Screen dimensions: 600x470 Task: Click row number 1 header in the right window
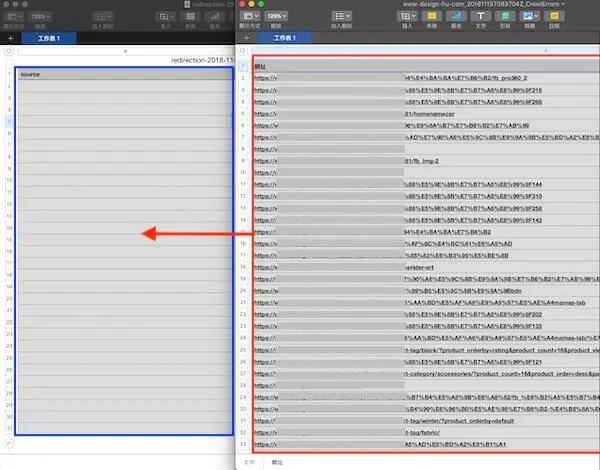click(x=243, y=66)
